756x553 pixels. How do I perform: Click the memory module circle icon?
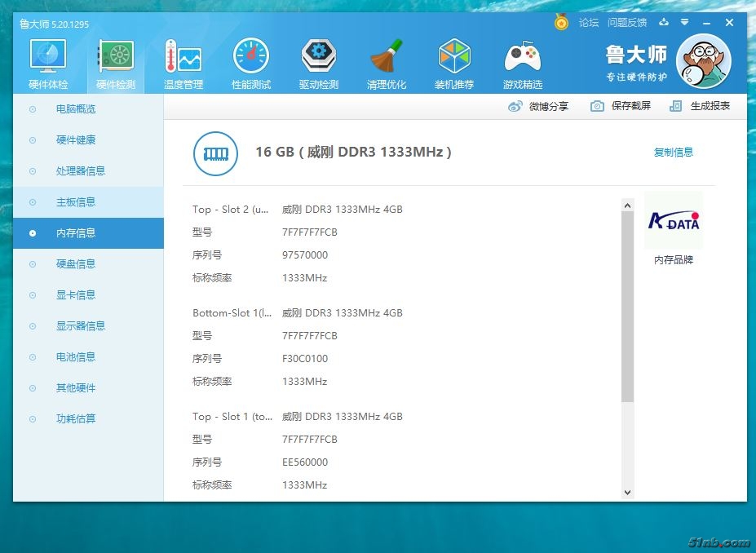215,154
